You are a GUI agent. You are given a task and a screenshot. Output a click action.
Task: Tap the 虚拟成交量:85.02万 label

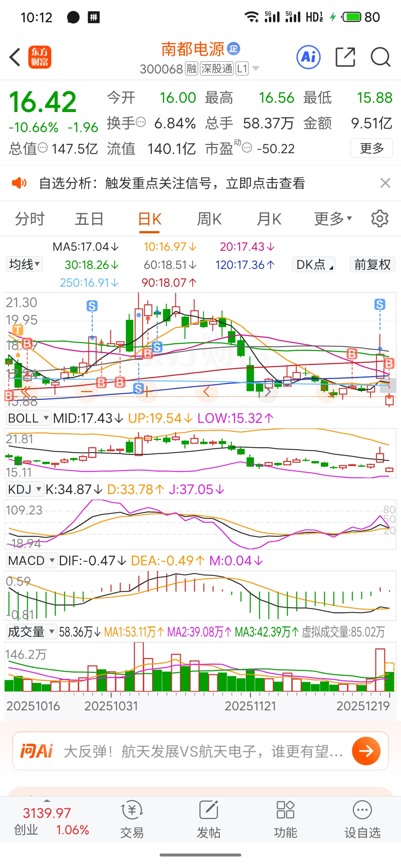pyautogui.click(x=343, y=632)
